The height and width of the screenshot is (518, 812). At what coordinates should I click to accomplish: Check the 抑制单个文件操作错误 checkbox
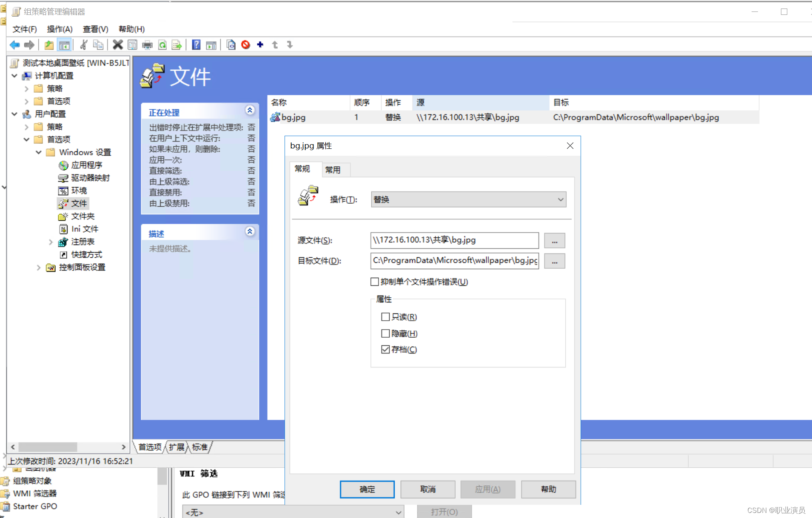[375, 282]
